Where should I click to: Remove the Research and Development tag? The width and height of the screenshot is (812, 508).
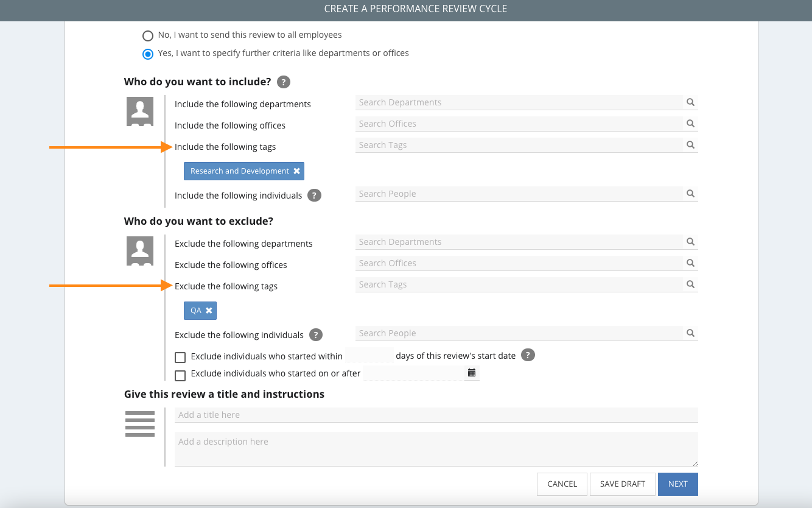point(296,171)
